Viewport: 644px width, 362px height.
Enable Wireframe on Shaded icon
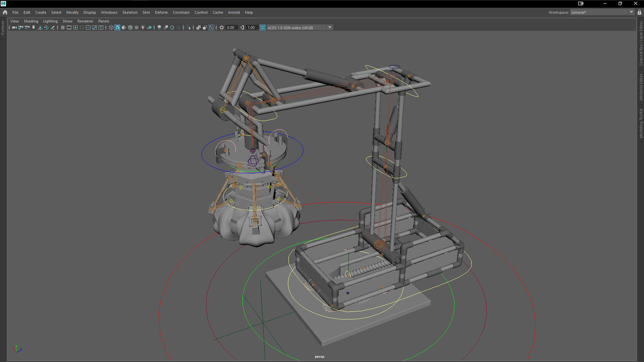(130, 27)
